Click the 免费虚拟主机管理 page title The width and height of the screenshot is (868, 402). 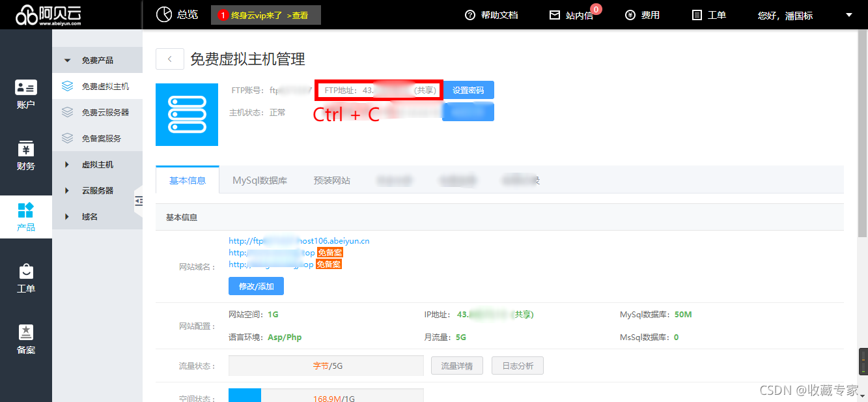(247, 59)
